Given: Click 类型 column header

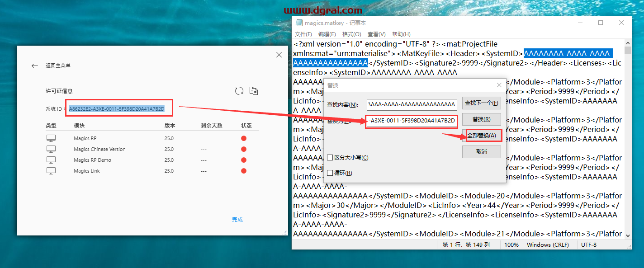Looking at the screenshot, I should click(51, 126).
